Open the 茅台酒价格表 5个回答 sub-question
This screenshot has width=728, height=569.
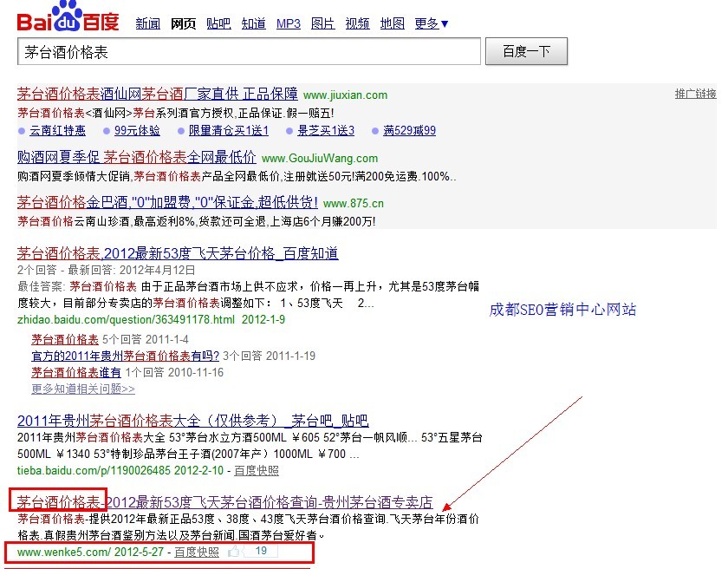coord(65,339)
